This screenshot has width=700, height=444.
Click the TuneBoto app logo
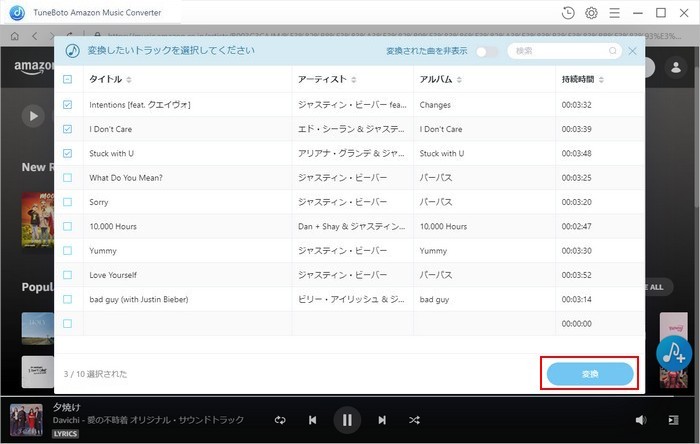point(17,12)
